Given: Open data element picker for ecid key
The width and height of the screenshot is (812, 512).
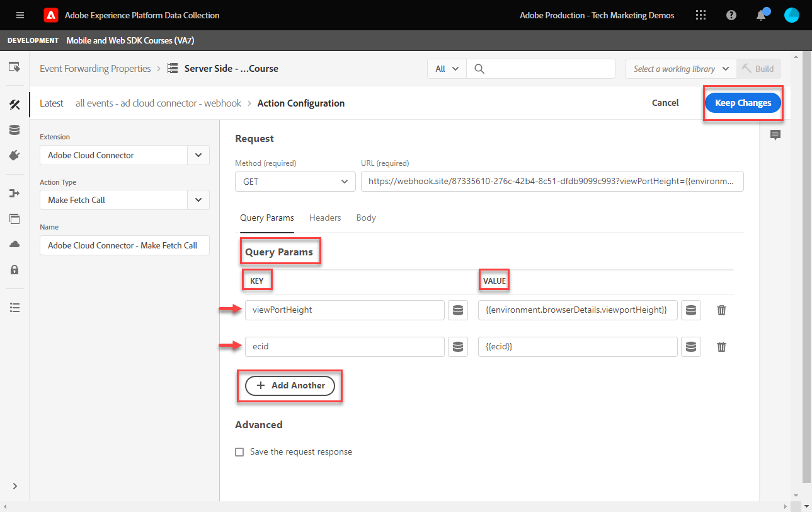Looking at the screenshot, I should click(458, 347).
